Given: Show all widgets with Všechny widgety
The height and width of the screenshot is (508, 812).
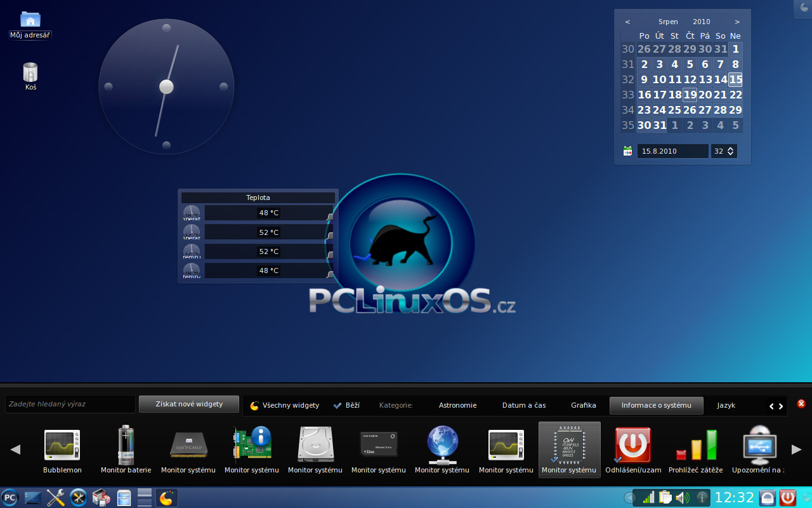Looking at the screenshot, I should point(285,405).
